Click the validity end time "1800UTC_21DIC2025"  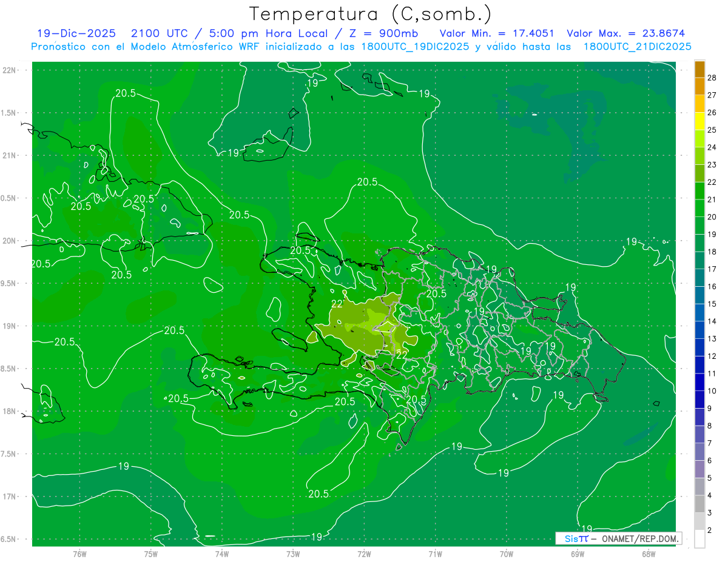click(637, 47)
